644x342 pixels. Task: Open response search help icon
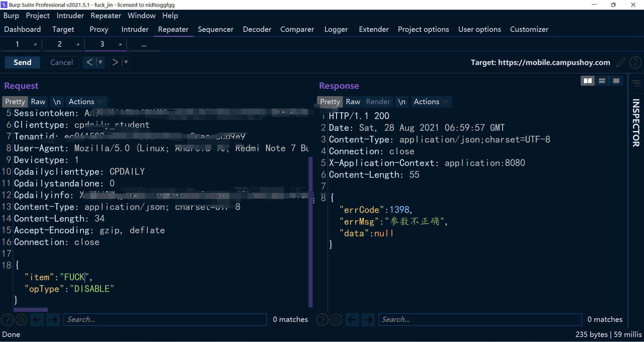[322, 320]
